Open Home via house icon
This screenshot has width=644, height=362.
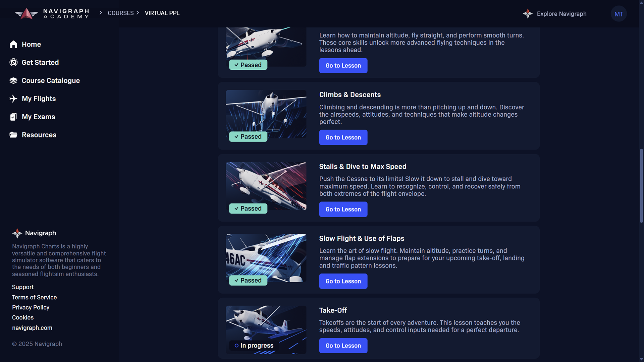pos(13,44)
